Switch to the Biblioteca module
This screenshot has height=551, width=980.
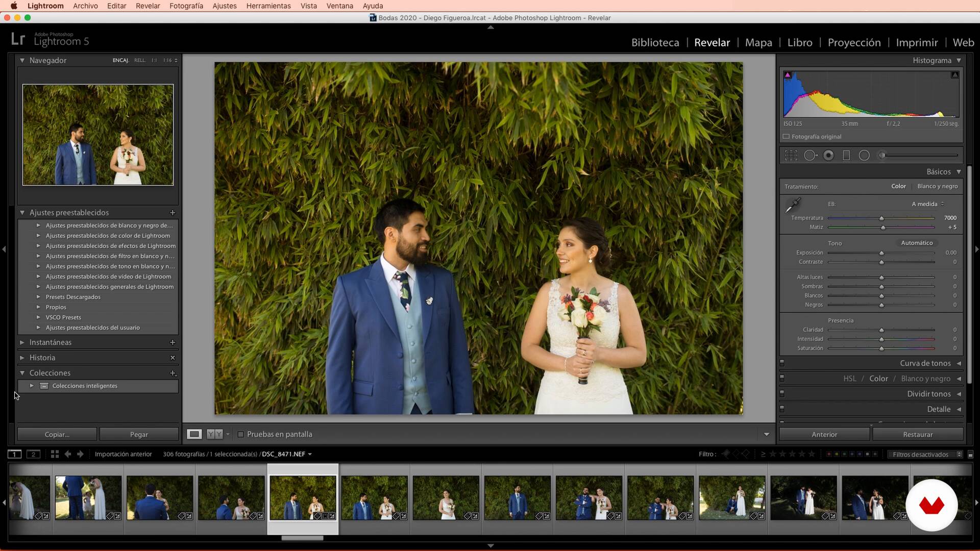click(x=655, y=42)
